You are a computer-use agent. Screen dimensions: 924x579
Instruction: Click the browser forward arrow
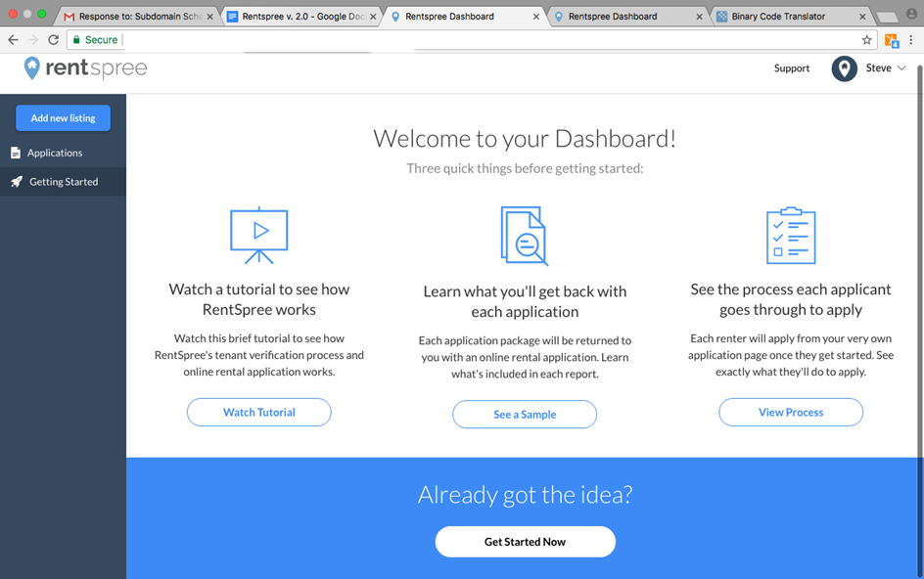[33, 40]
